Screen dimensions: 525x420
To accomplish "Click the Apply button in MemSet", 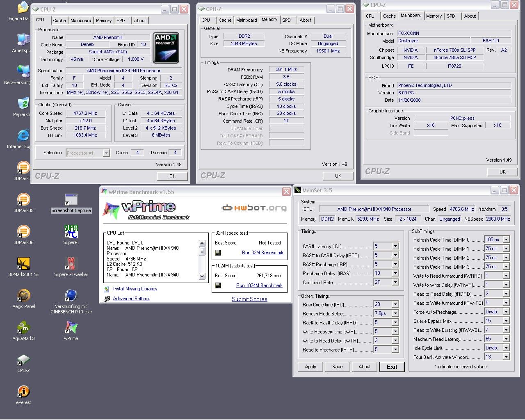I will click(310, 367).
